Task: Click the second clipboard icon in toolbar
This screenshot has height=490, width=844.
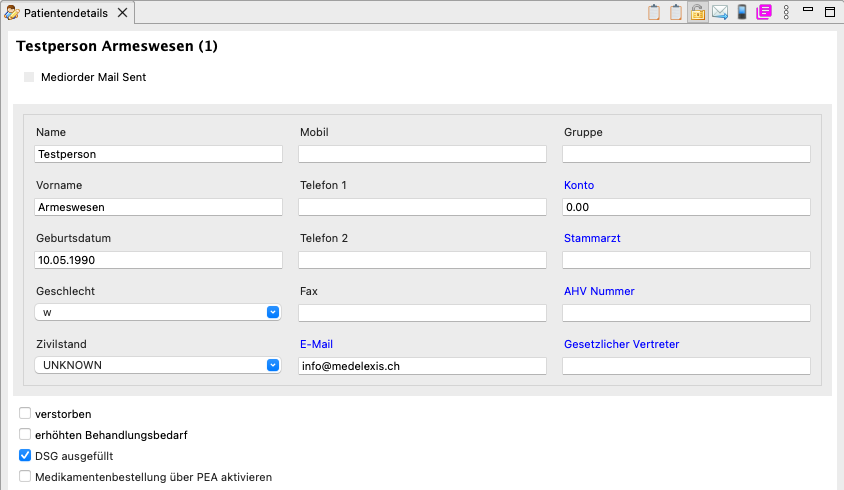Action: tap(676, 13)
